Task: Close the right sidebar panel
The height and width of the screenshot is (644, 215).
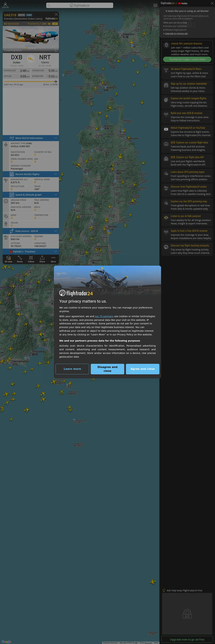Action: 212,3
